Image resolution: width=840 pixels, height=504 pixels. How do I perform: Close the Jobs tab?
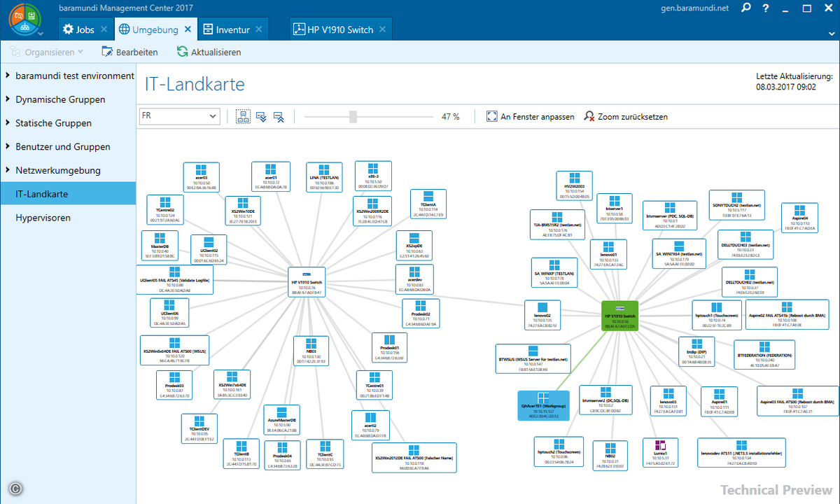point(104,29)
